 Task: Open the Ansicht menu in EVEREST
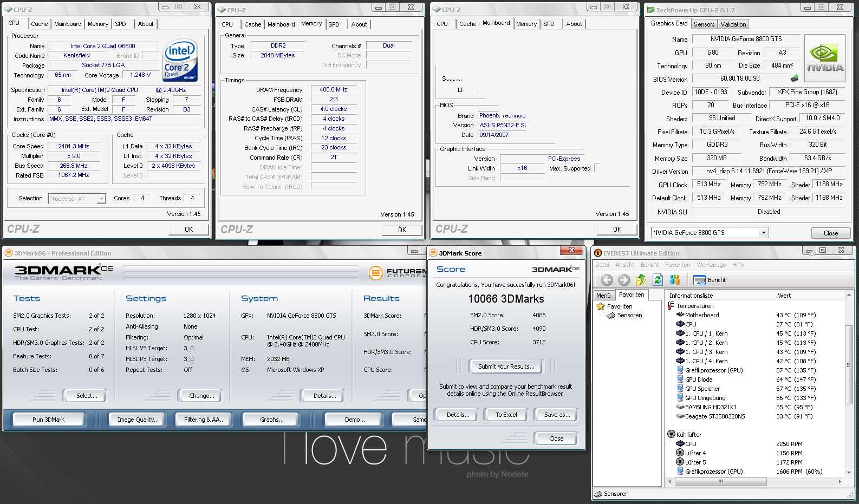tap(625, 265)
